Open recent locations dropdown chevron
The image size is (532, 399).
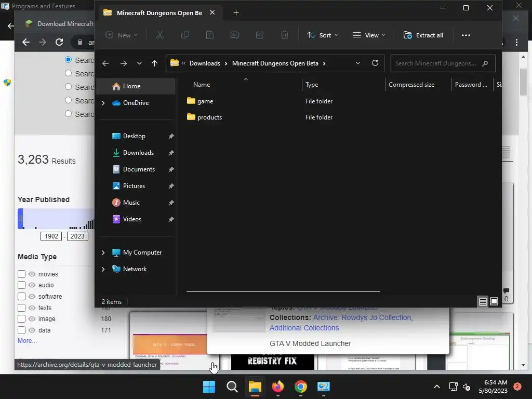[139, 63]
